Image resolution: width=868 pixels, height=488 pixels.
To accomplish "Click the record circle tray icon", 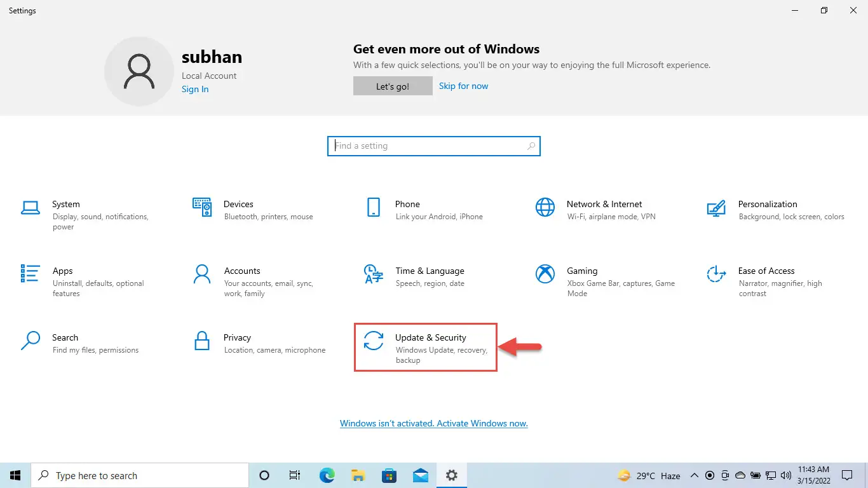I will pos(710,475).
